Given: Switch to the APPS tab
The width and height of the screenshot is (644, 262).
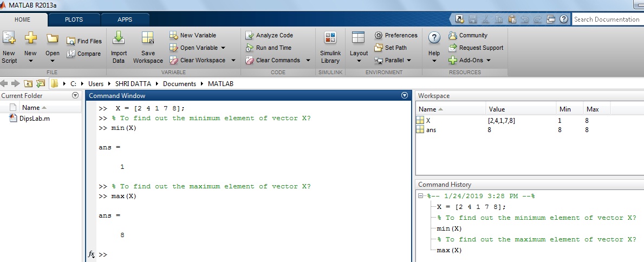Looking at the screenshot, I should tap(125, 19).
